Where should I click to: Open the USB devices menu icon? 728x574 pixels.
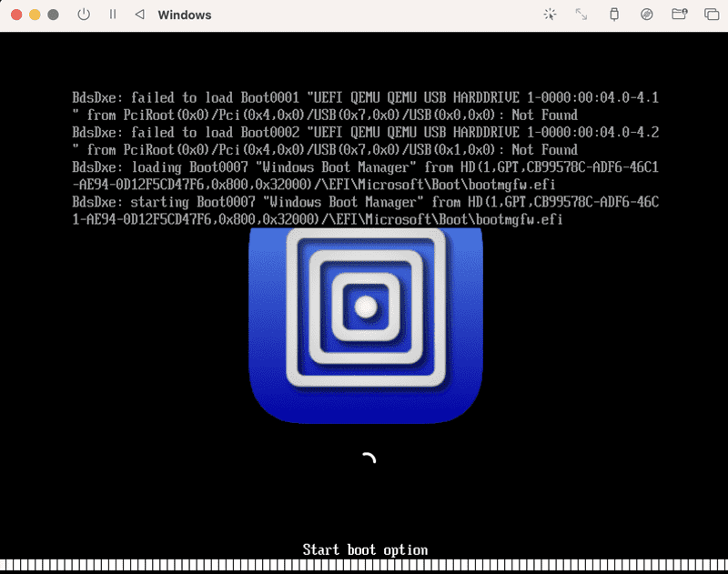tap(613, 15)
